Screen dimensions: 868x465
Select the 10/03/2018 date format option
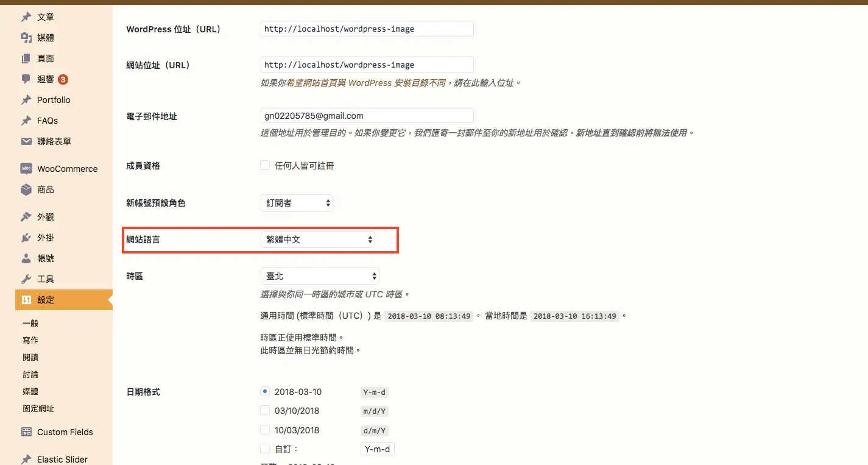[265, 430]
